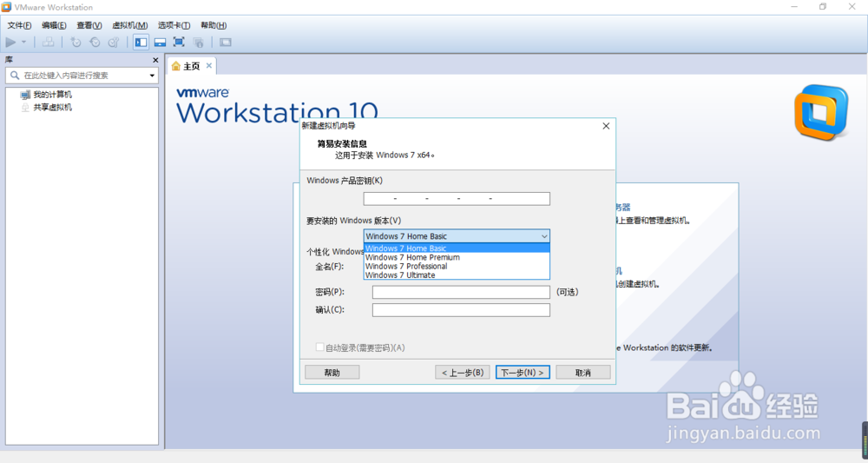The image size is (868, 463).
Task: Open the 查看(V) menu
Action: [89, 25]
